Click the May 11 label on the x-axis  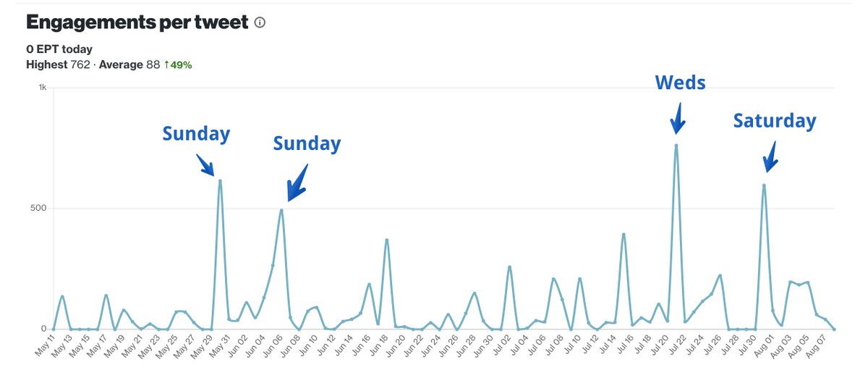tap(46, 348)
